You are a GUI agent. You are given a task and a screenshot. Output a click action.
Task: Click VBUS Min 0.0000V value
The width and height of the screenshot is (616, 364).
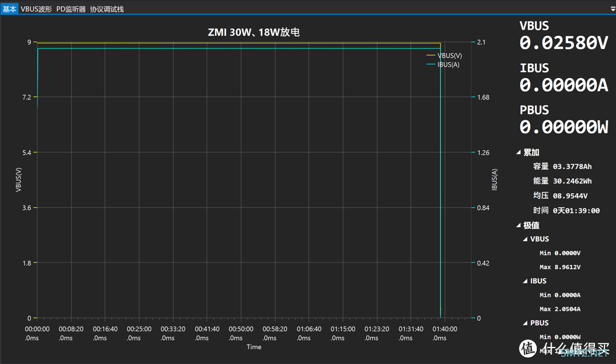point(568,253)
